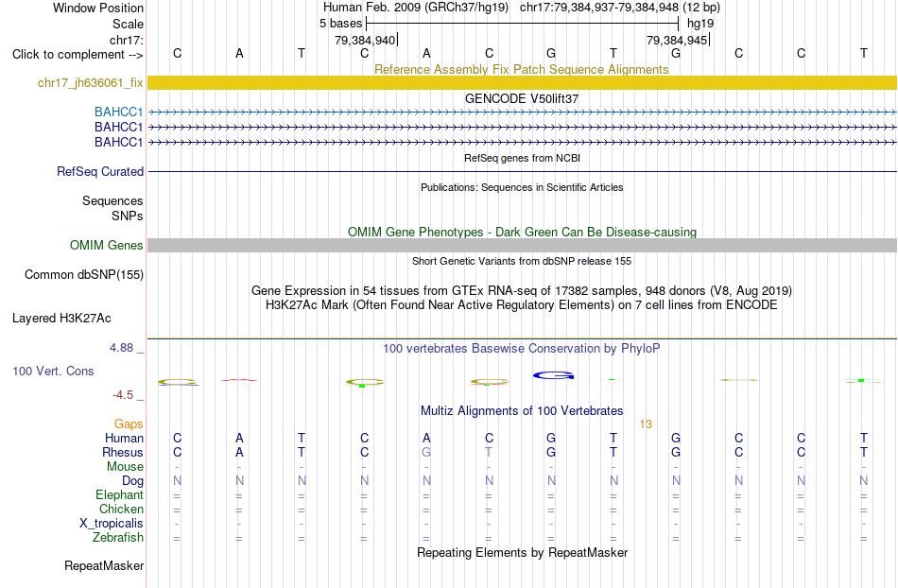Click the orange 13 gap count
Screen dimensions: 898x588
click(x=646, y=424)
